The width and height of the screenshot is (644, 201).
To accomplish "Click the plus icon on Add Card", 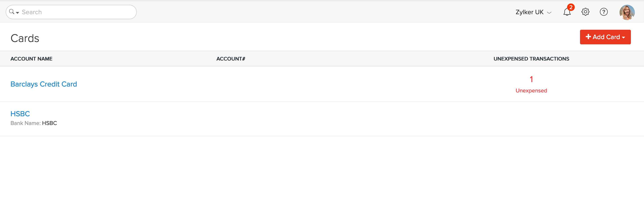I will [588, 37].
